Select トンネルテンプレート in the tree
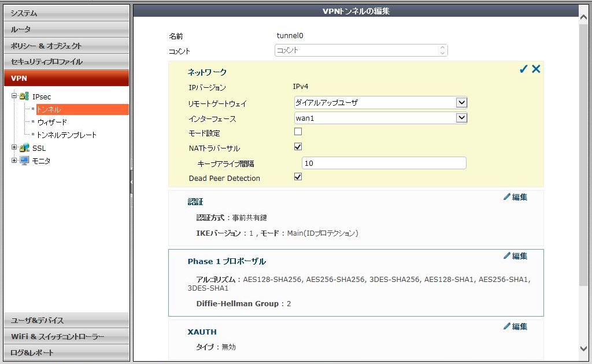Screen dimensions: 592x364 tap(66, 135)
